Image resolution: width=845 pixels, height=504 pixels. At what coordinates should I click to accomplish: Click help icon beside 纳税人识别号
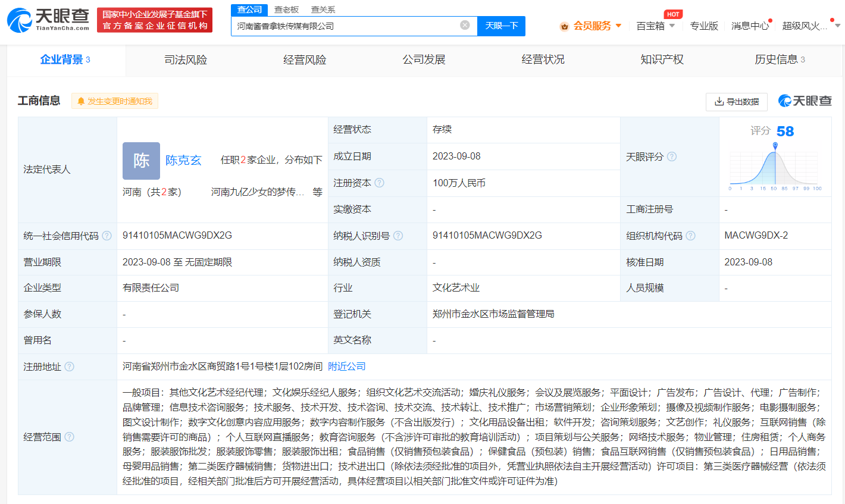[x=398, y=236]
